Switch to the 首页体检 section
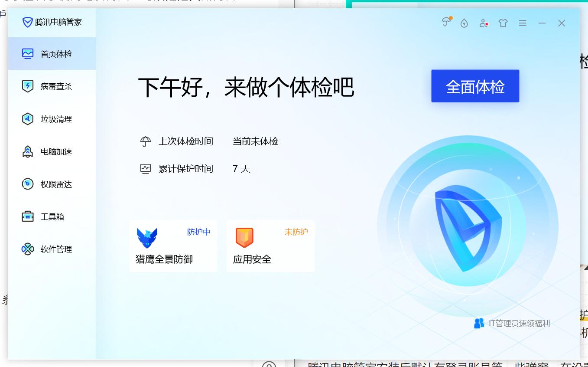This screenshot has width=588, height=367. (28, 53)
